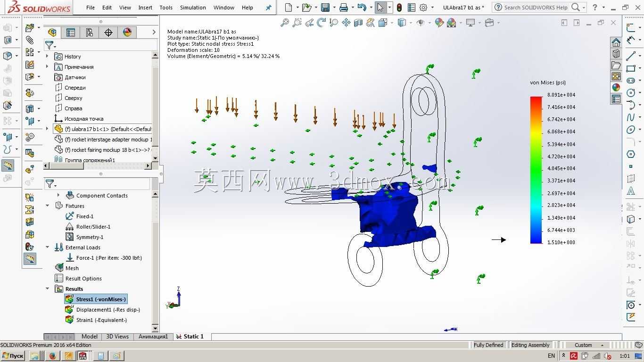Open the Options gear dropdown arrow
644x362 pixels.
(x=431, y=8)
